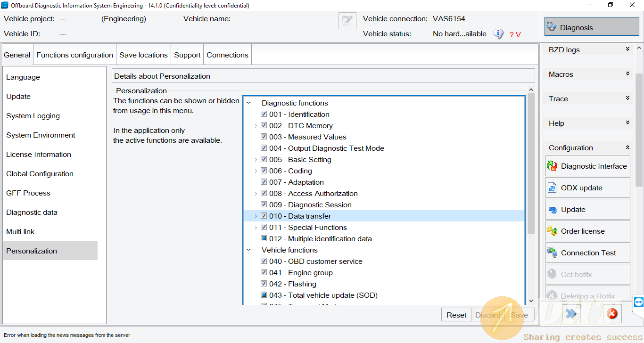
Task: Uncheck 001 - Identification checkbox
Action: [x=264, y=114]
